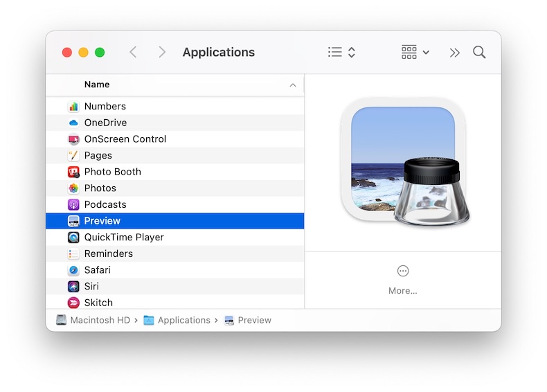Go forward with the right chevron
The image size is (547, 392).
click(161, 53)
